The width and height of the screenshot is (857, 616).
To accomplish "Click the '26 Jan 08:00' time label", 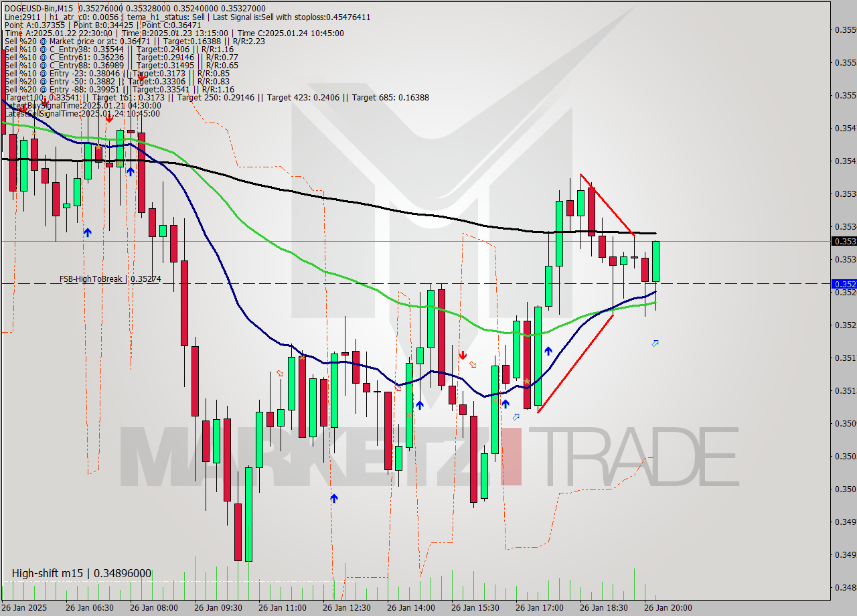I will tap(154, 607).
